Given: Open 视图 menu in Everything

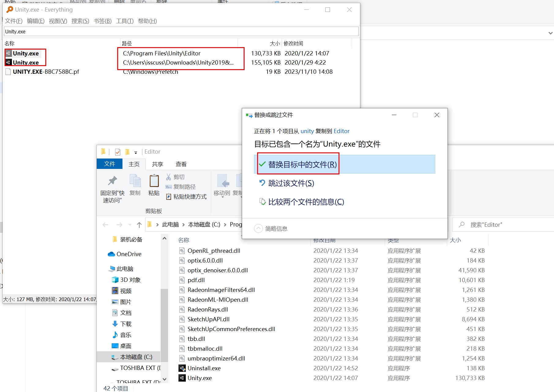Looking at the screenshot, I should point(58,21).
